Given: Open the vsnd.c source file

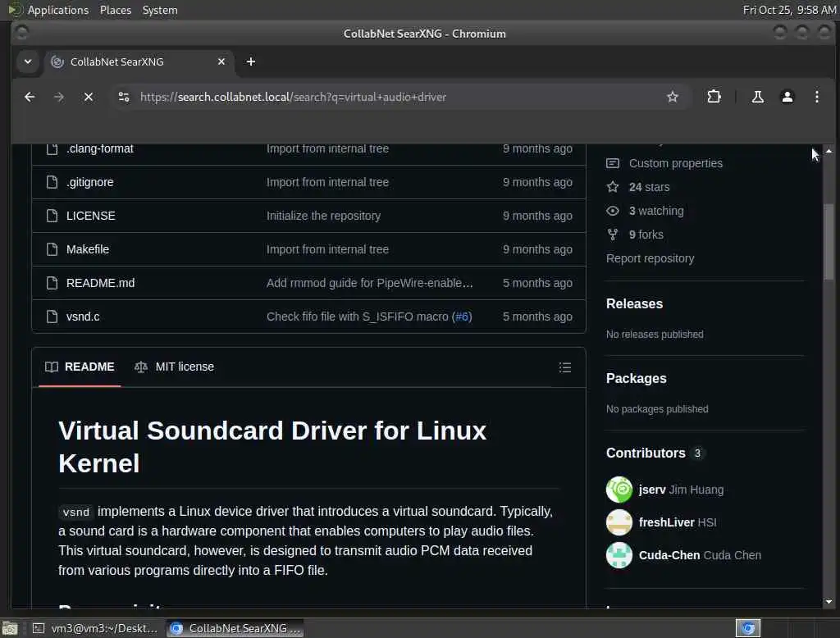Looking at the screenshot, I should 83,317.
